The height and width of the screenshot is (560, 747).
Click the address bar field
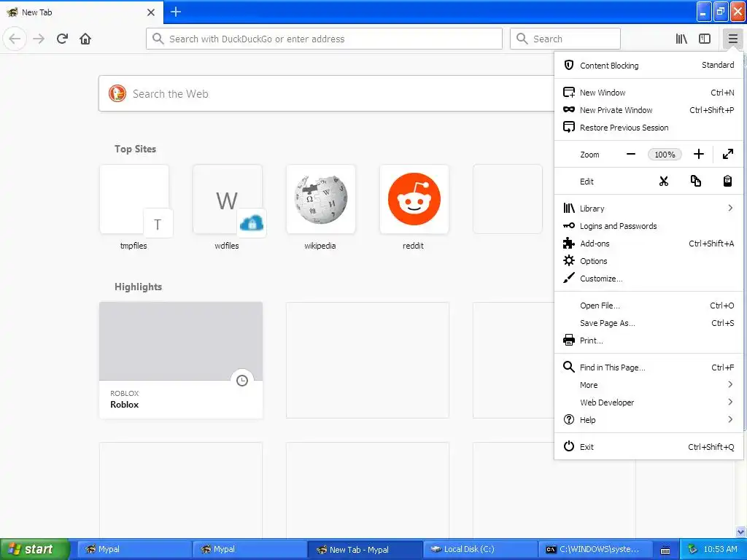click(324, 39)
